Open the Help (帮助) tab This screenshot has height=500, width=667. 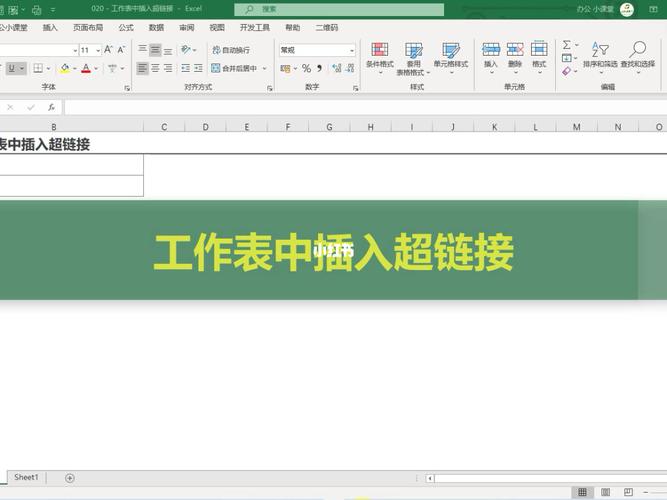click(x=292, y=28)
